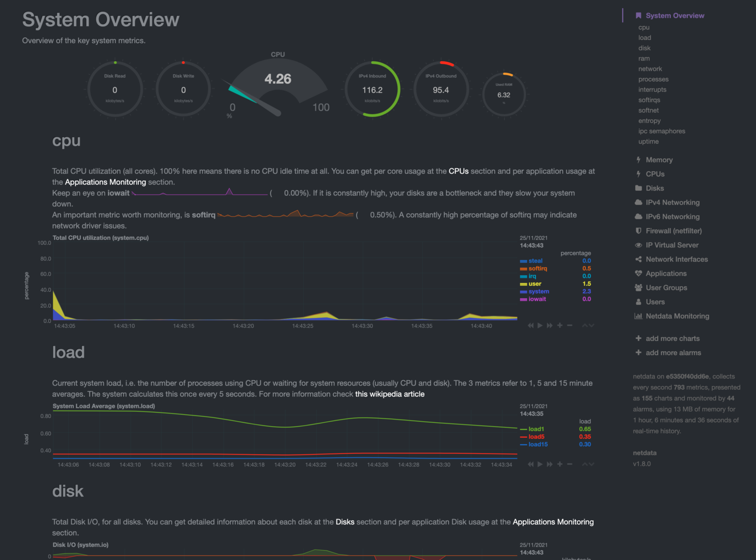Viewport: 756px width, 560px height.
Task: Toggle the softirq dimension in CPU legend
Action: (538, 269)
